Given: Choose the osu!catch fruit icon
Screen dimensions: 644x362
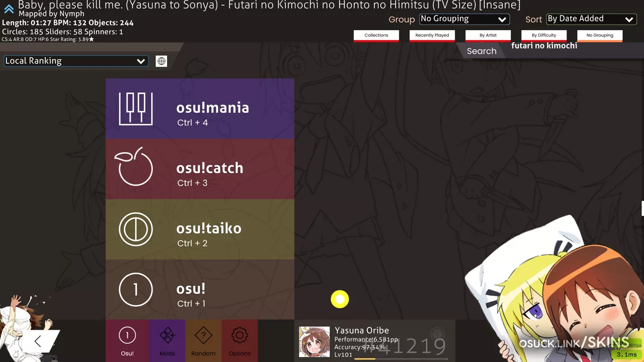Looking at the screenshot, I should [x=134, y=167].
